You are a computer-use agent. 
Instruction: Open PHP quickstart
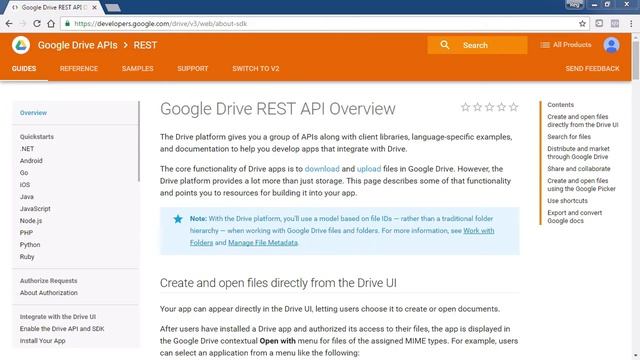(26, 233)
